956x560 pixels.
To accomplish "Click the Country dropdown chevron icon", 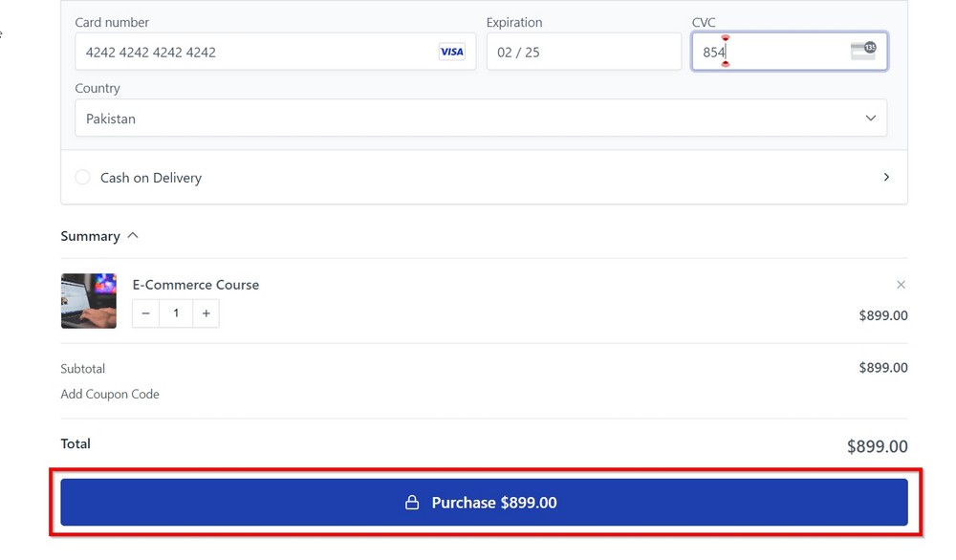I will pyautogui.click(x=871, y=118).
